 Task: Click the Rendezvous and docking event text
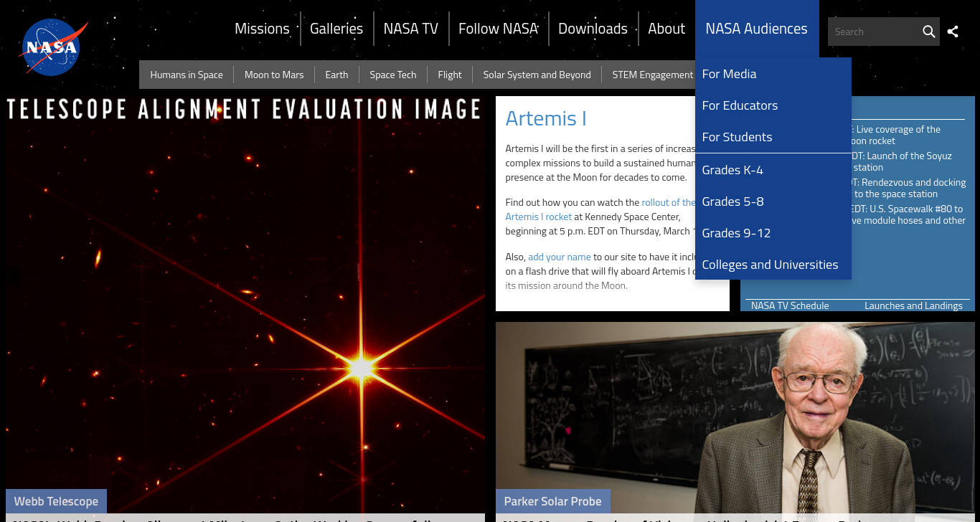(909, 188)
